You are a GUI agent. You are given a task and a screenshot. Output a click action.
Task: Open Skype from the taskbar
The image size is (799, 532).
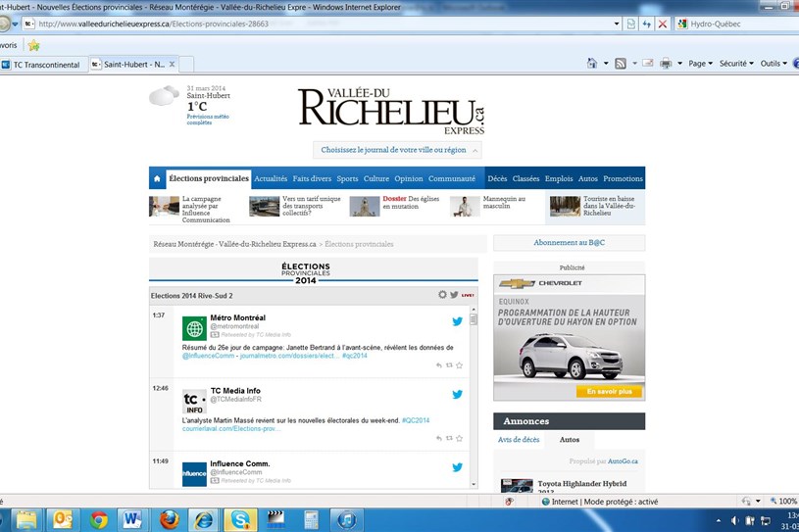pyautogui.click(x=239, y=520)
